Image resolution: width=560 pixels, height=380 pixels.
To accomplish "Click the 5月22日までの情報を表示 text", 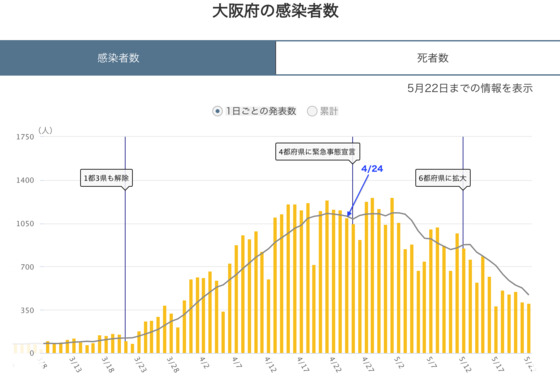I will [470, 88].
